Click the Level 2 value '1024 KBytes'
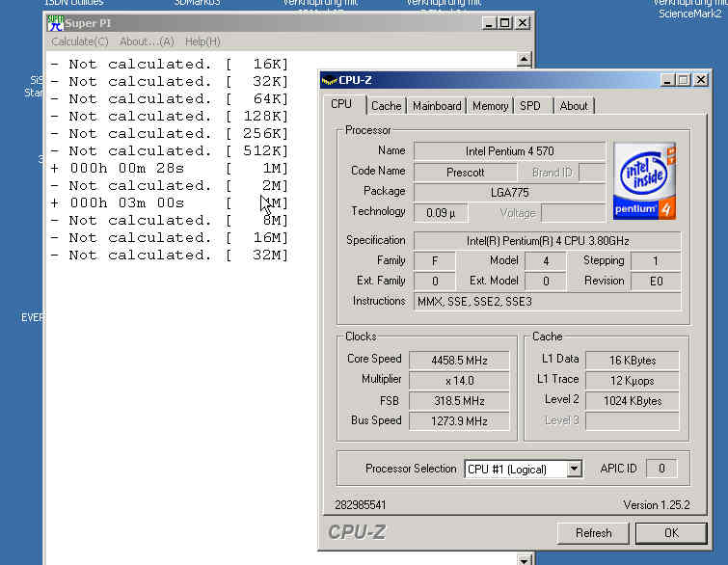Viewport: 728px width, 565px height. click(x=633, y=401)
